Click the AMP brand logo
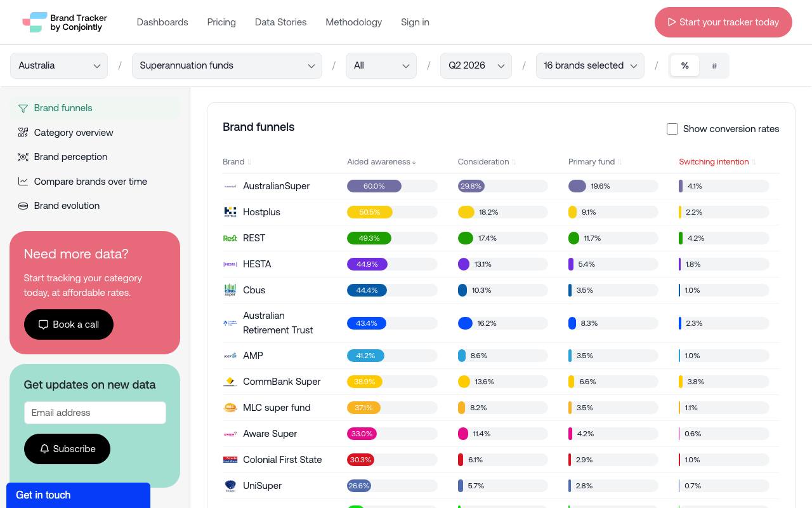 pyautogui.click(x=230, y=356)
